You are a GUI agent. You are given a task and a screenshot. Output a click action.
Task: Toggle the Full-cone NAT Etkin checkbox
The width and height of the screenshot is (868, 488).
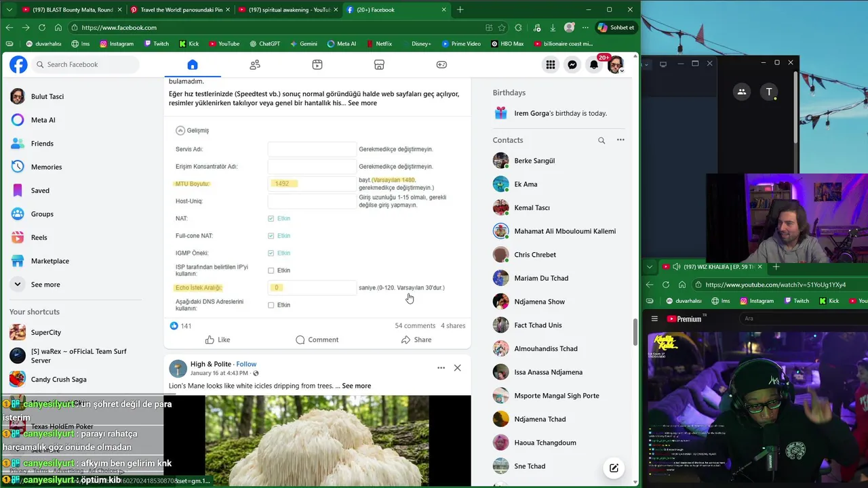coord(271,236)
